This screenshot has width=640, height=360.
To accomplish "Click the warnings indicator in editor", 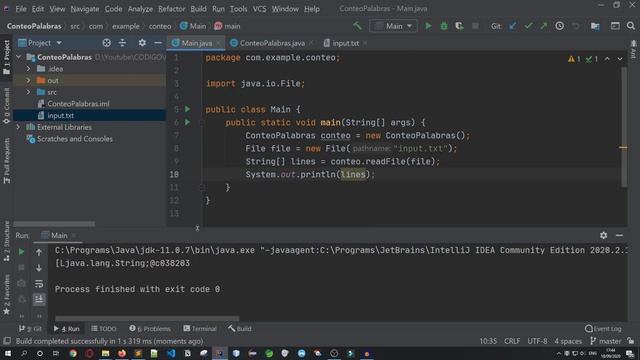I will pos(574,59).
